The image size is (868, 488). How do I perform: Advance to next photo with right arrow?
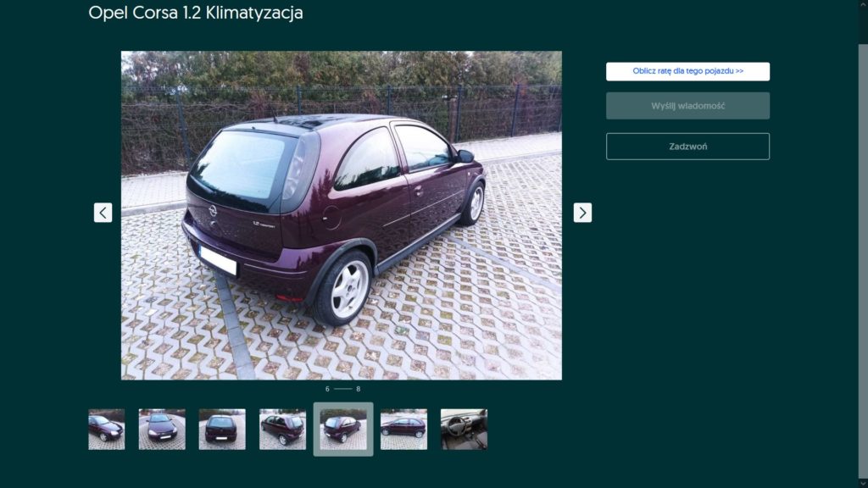[582, 213]
